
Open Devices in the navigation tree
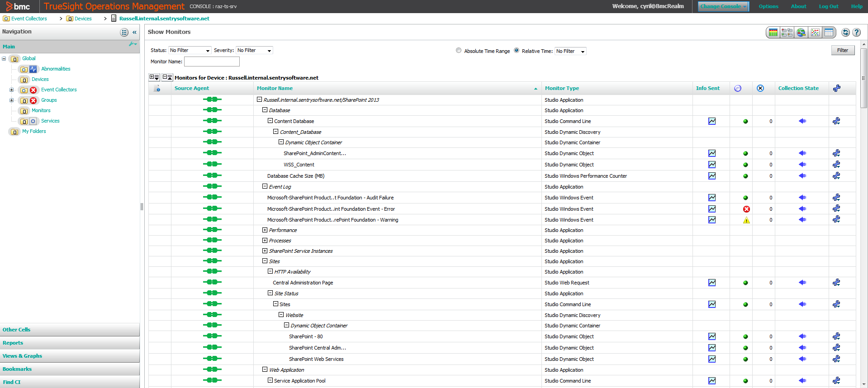coord(40,80)
